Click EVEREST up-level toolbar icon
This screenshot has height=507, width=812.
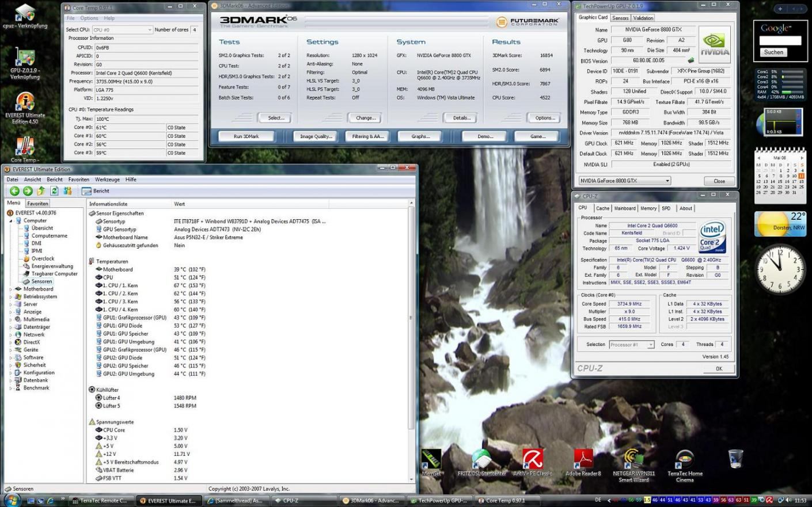41,190
